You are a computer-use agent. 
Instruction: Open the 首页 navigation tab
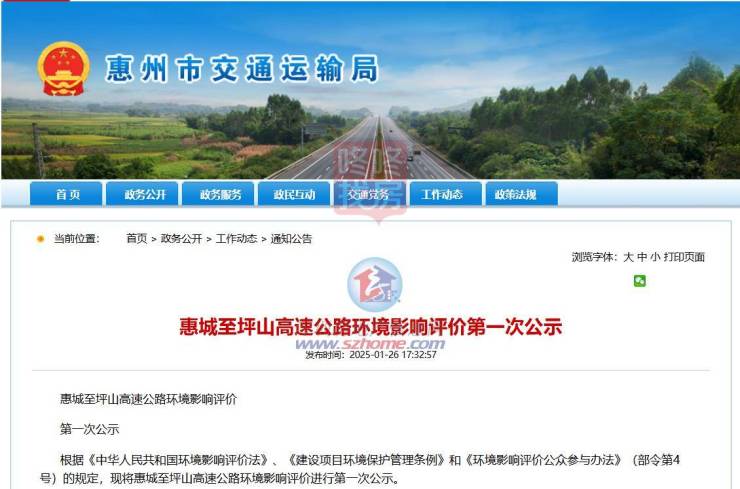point(66,194)
